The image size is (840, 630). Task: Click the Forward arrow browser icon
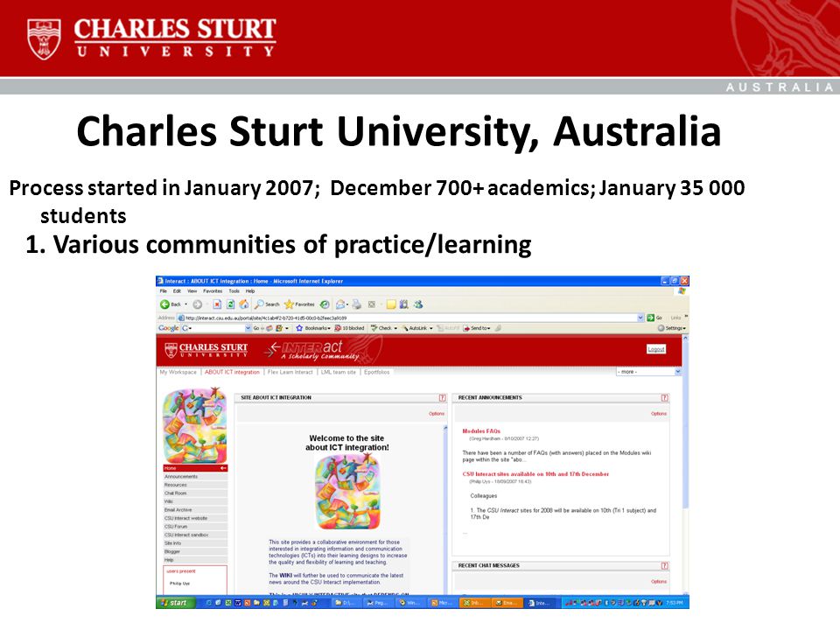click(197, 304)
